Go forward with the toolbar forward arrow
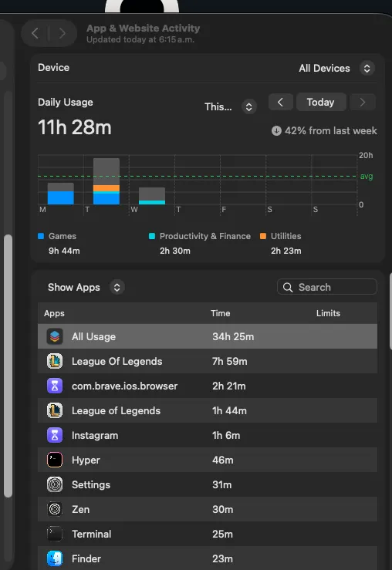392x570 pixels. tap(63, 33)
